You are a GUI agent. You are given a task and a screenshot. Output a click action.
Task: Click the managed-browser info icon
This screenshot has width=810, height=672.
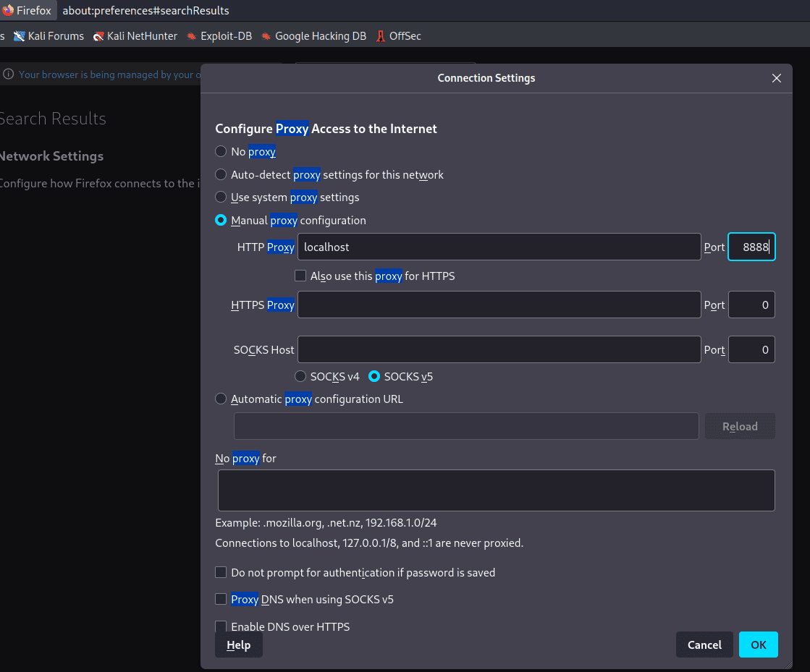click(8, 75)
